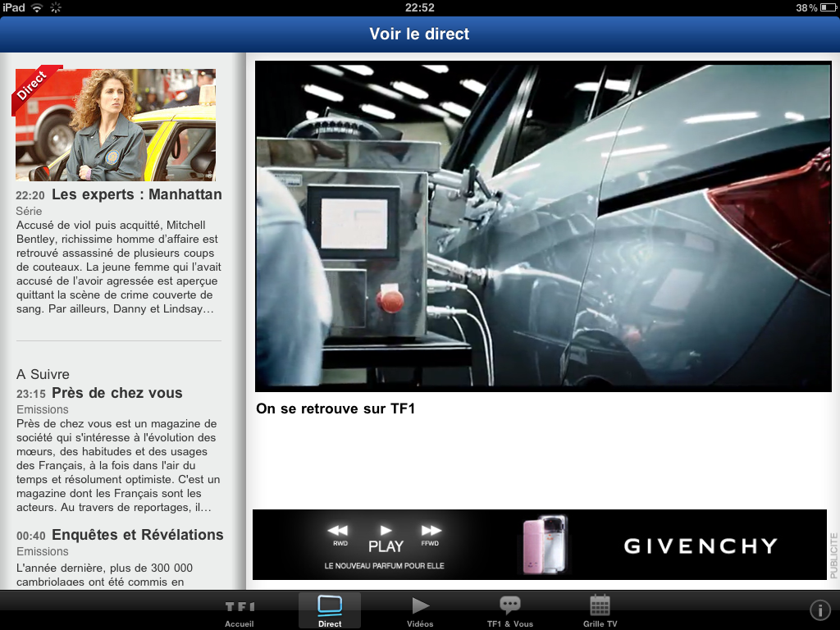Image resolution: width=840 pixels, height=630 pixels.
Task: Tap the 22:20 time label
Action: pyautogui.click(x=30, y=195)
